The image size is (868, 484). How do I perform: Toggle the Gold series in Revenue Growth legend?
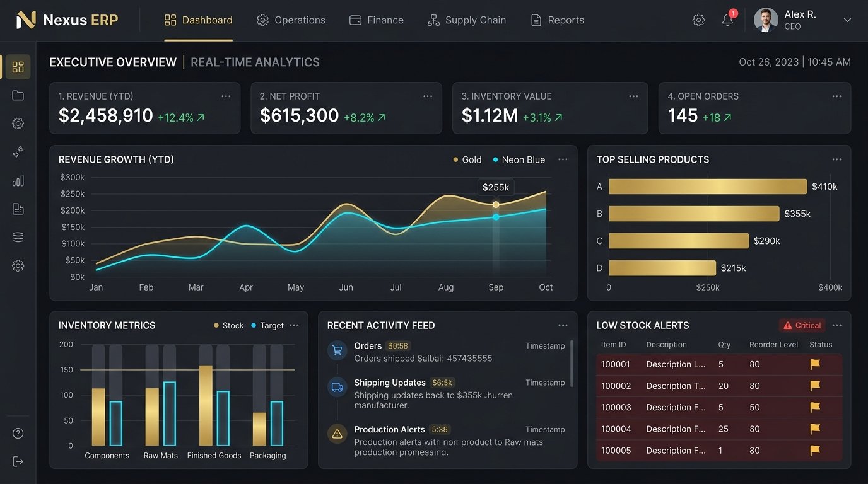point(467,160)
